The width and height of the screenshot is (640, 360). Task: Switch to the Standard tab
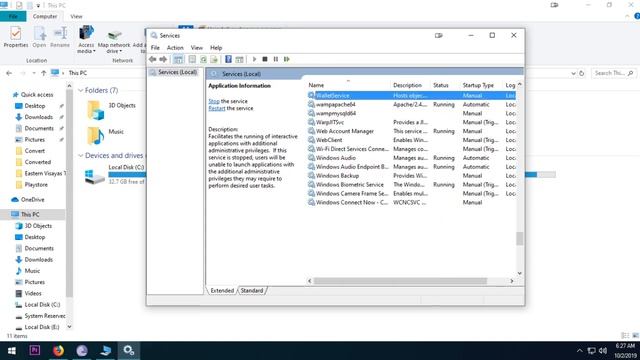coord(252,291)
